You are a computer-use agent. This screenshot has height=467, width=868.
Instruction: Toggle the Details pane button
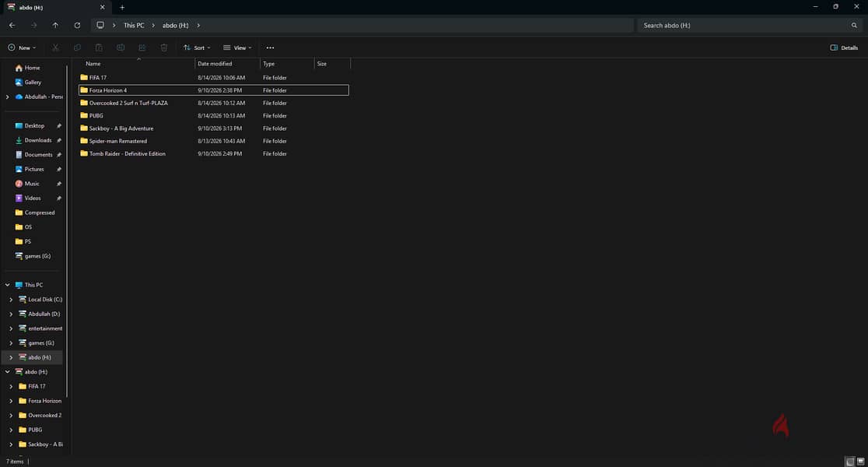tap(844, 47)
